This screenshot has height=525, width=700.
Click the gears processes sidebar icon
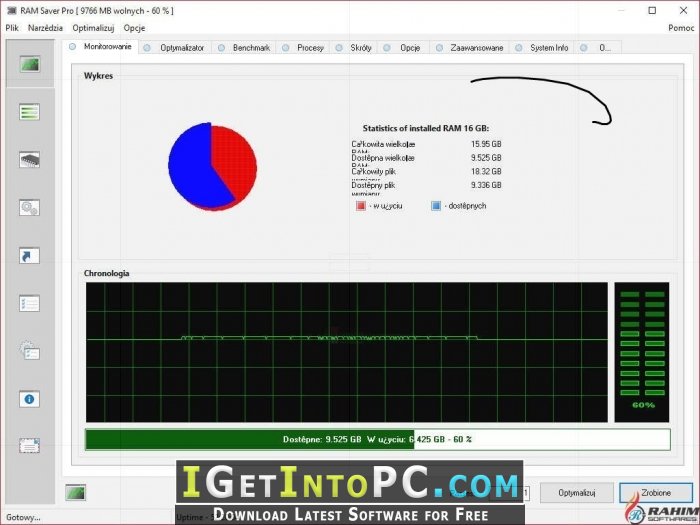30,208
